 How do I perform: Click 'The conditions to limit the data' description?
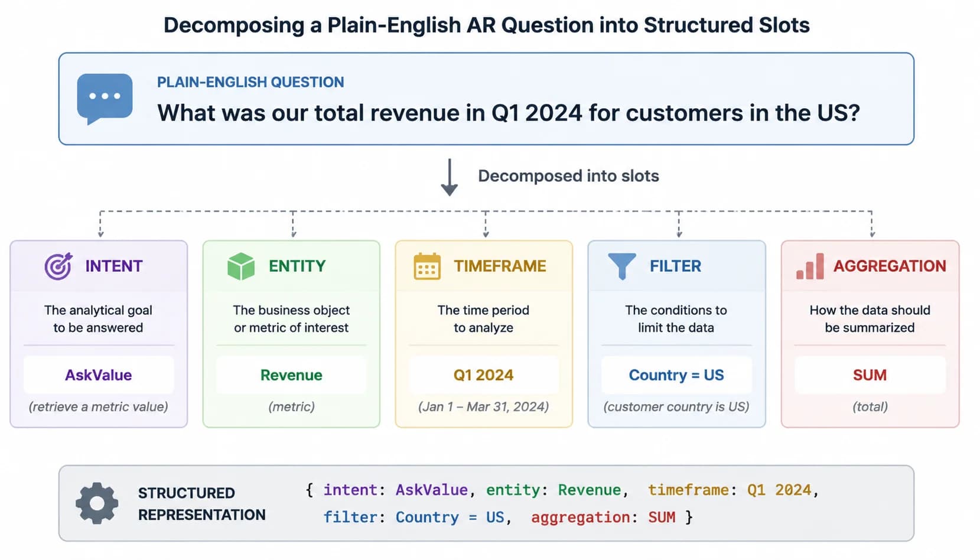tap(676, 319)
